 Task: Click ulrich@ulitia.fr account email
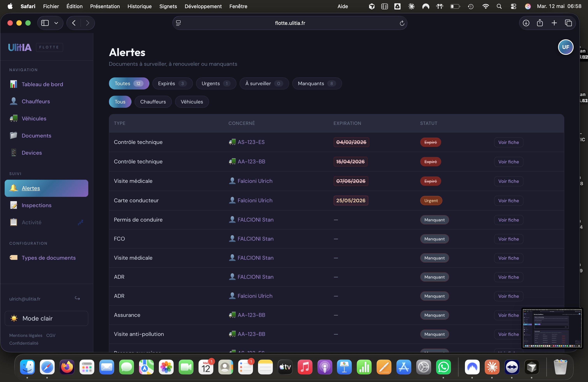point(25,299)
